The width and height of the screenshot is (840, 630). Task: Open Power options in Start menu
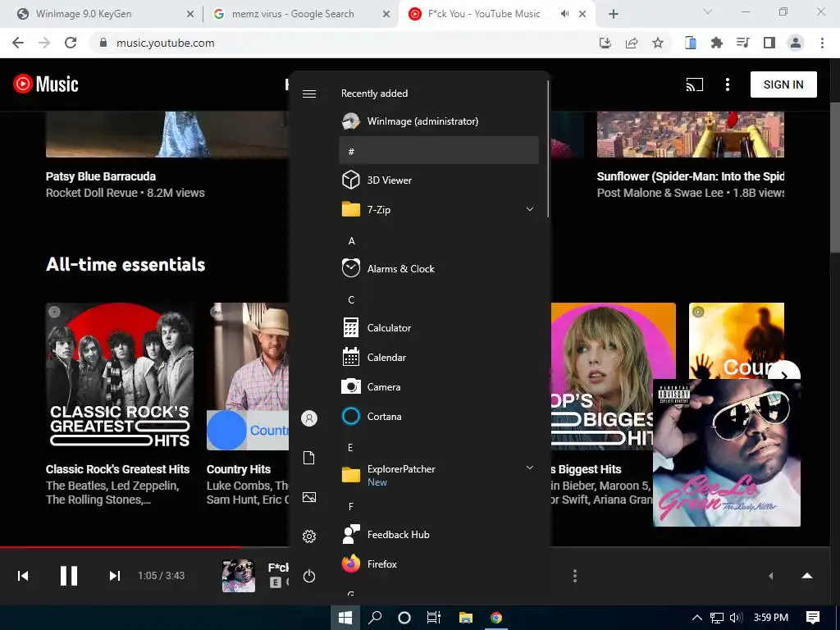(309, 576)
